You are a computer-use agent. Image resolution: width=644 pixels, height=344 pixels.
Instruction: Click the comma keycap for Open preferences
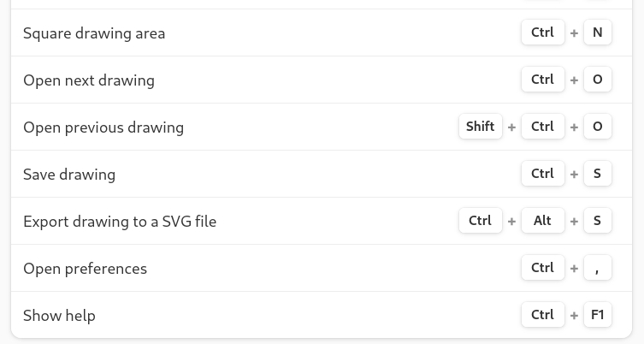point(598,268)
